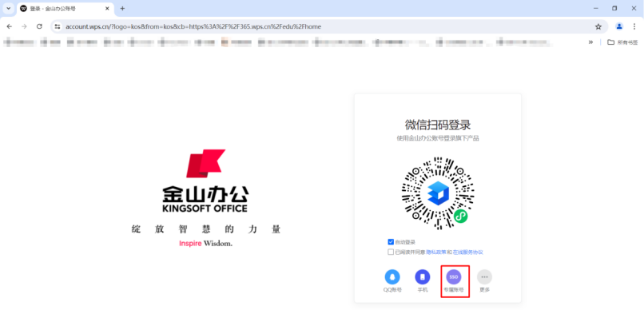View site information icon in address bar
The height and width of the screenshot is (310, 644).
(x=58, y=26)
